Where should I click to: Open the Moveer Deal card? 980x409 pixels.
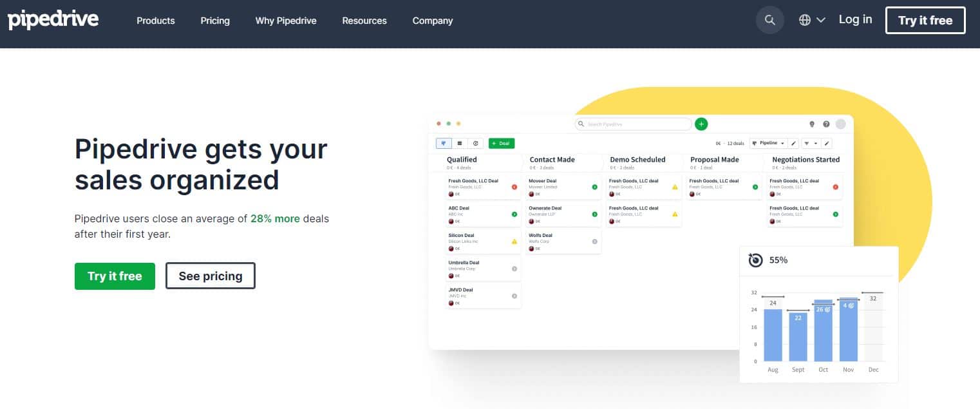[563, 187]
